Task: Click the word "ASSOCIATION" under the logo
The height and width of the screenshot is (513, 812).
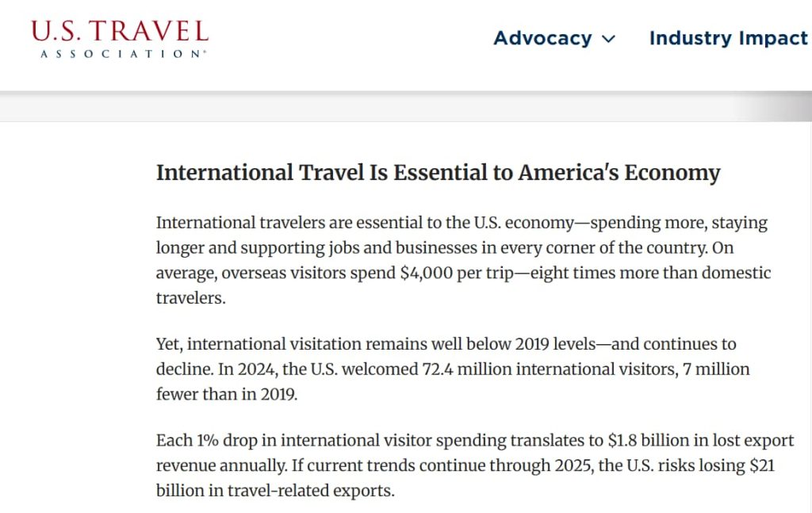Action: [x=120, y=53]
